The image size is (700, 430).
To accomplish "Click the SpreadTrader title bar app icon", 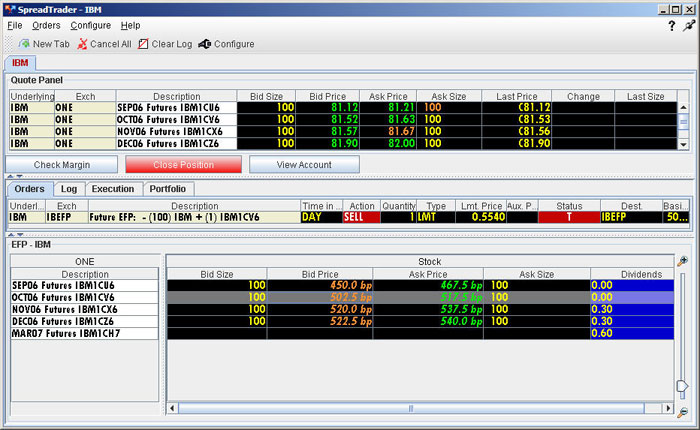I will (10, 9).
